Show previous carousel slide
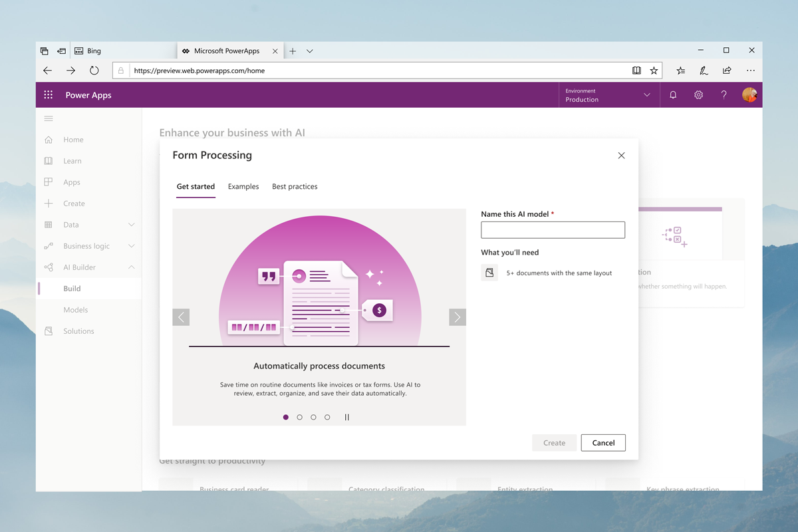Viewport: 798px width, 532px height. (181, 317)
